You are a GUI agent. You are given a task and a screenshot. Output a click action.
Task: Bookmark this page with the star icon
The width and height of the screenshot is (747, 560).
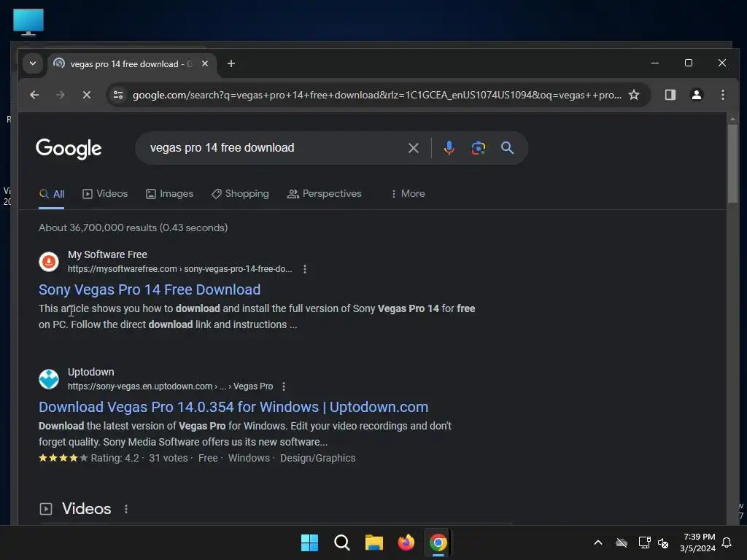pyautogui.click(x=634, y=95)
